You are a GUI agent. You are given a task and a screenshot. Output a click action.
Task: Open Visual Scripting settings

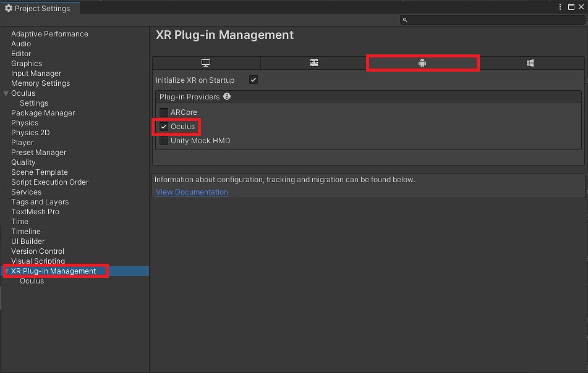[38, 261]
